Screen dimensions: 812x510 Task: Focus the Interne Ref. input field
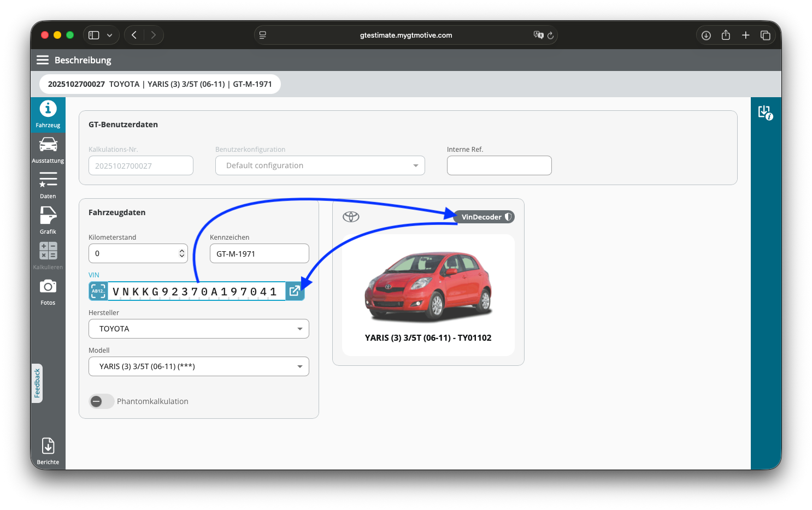tap(499, 165)
